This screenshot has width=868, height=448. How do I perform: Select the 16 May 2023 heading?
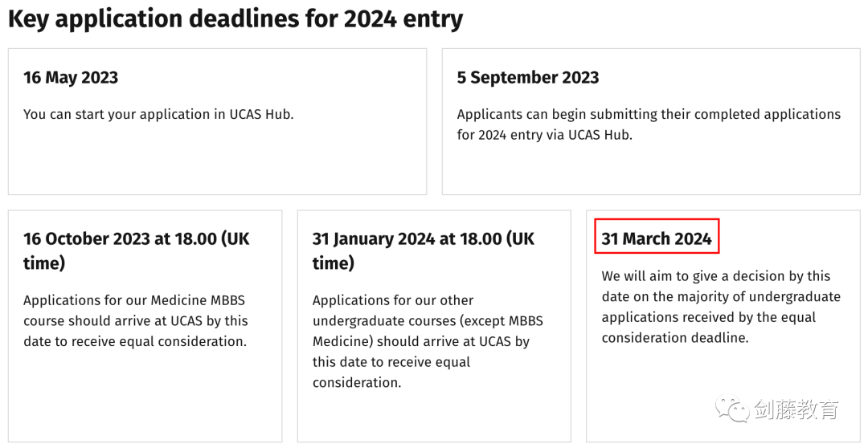coord(70,77)
